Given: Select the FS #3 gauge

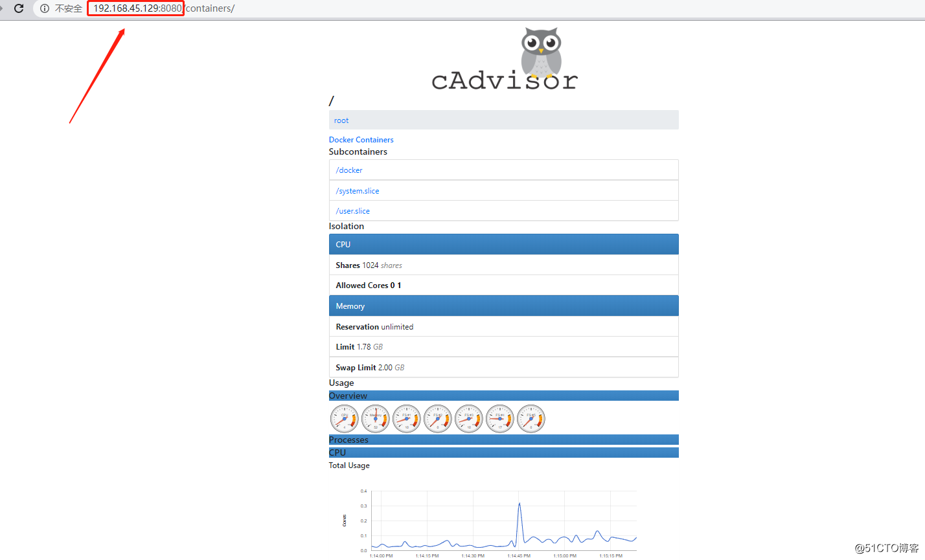Looking at the screenshot, I should [x=468, y=419].
